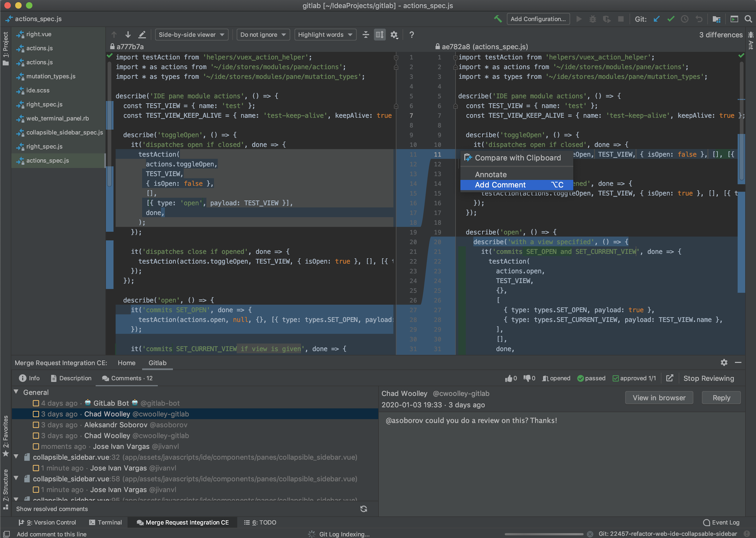The height and width of the screenshot is (538, 756).
Task: Select 'Add Comment' from context menu
Action: [500, 185]
